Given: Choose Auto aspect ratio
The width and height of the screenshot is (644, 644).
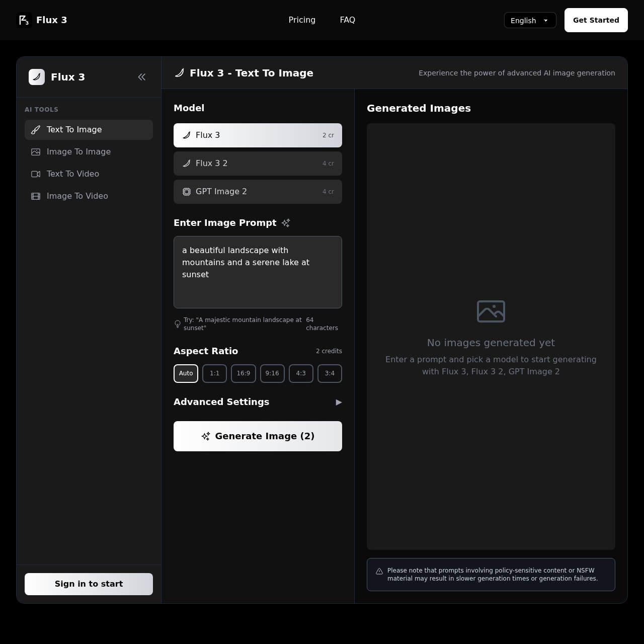Looking at the screenshot, I should click(x=186, y=373).
